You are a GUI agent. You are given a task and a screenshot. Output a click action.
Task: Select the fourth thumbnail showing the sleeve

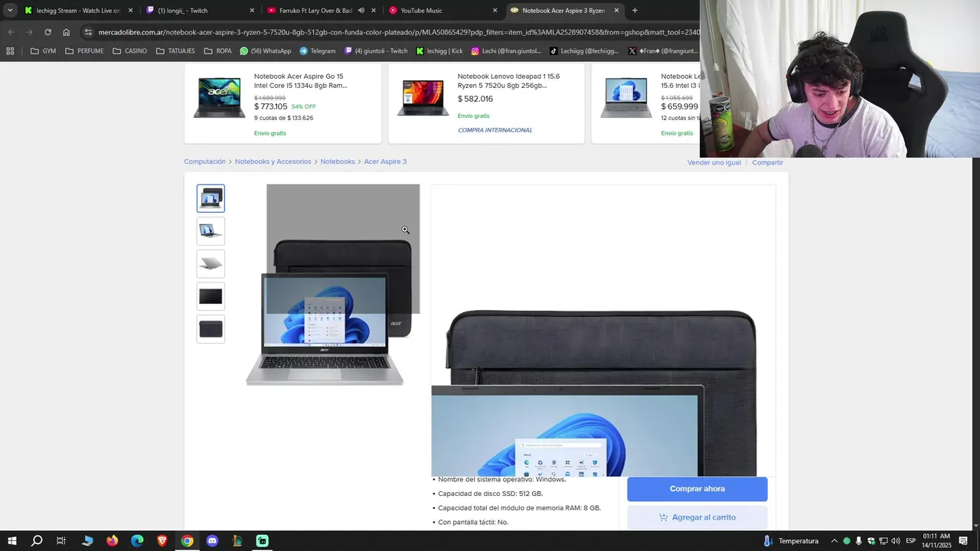tap(211, 296)
